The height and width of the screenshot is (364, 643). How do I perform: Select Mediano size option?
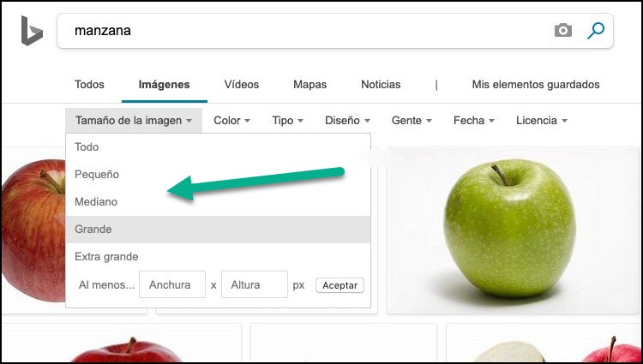coord(218,202)
